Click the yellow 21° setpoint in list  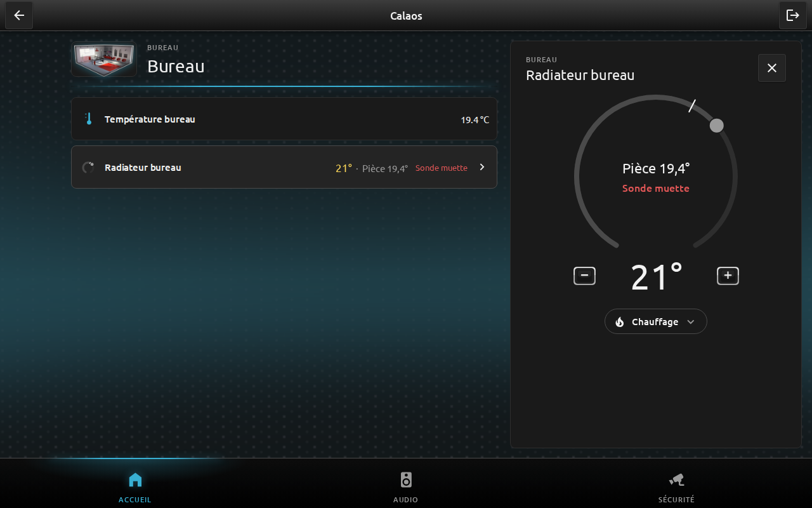pyautogui.click(x=344, y=168)
